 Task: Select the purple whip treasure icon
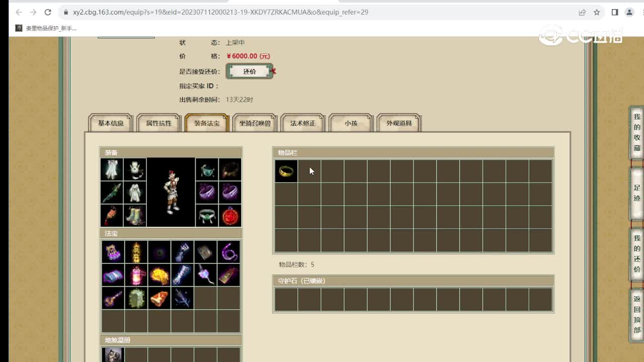pyautogui.click(x=228, y=252)
